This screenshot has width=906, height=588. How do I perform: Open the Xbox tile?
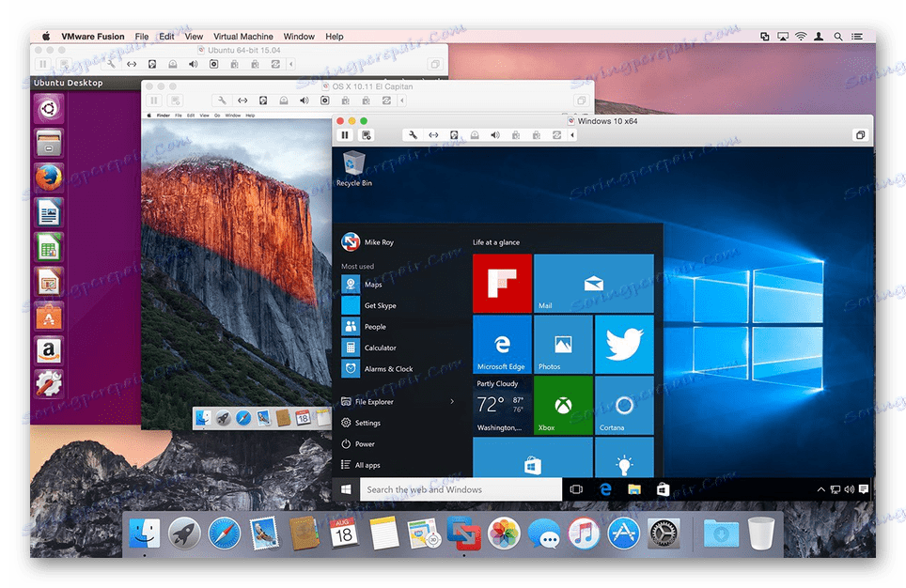(x=563, y=405)
